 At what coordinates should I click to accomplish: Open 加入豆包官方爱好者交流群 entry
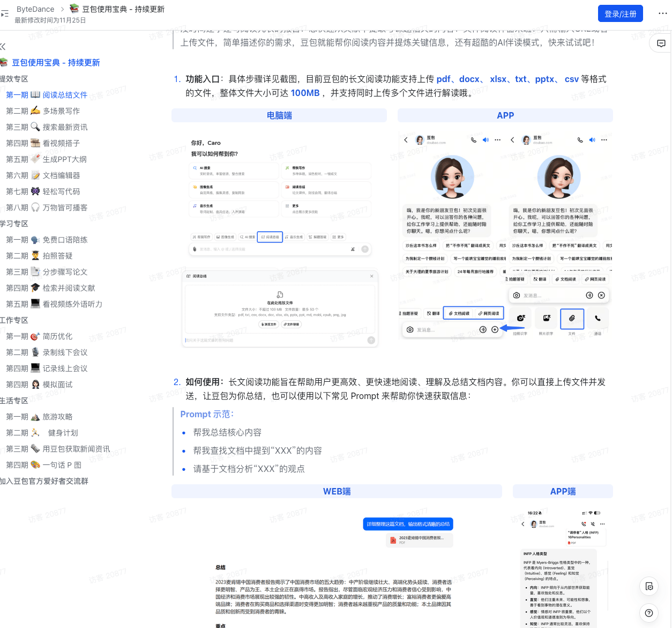(44, 481)
